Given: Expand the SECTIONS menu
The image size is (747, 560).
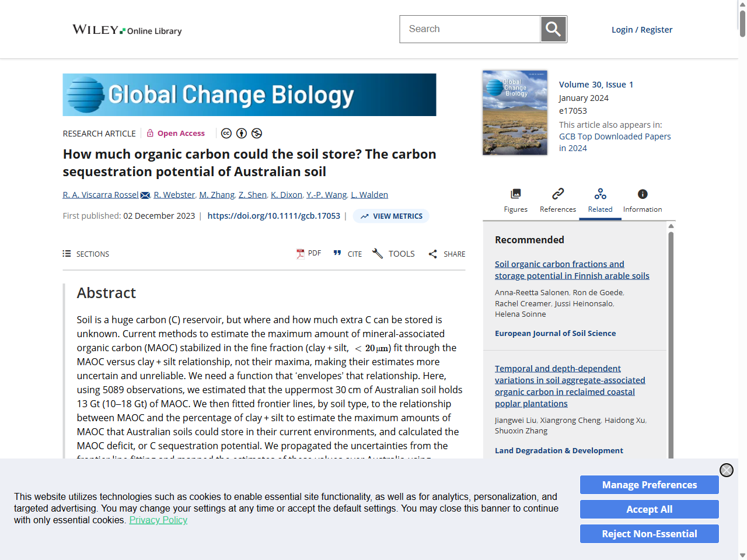Looking at the screenshot, I should [x=85, y=253].
